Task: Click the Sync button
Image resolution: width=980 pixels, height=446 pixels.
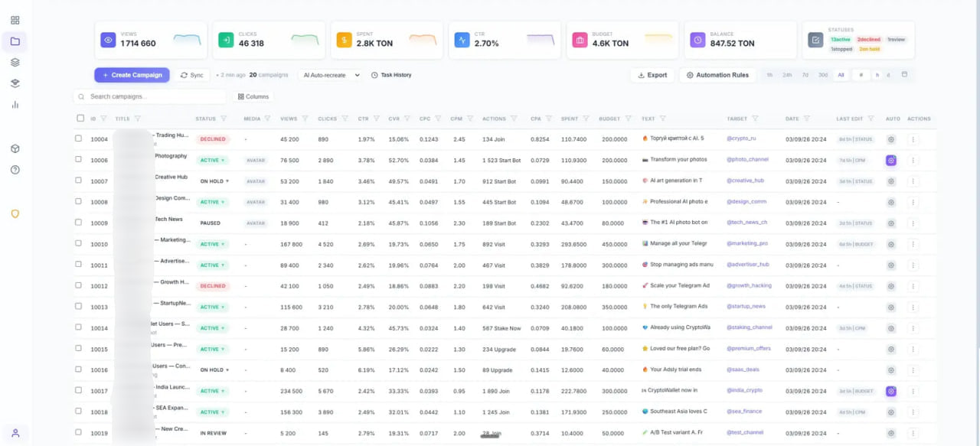Action: point(191,75)
